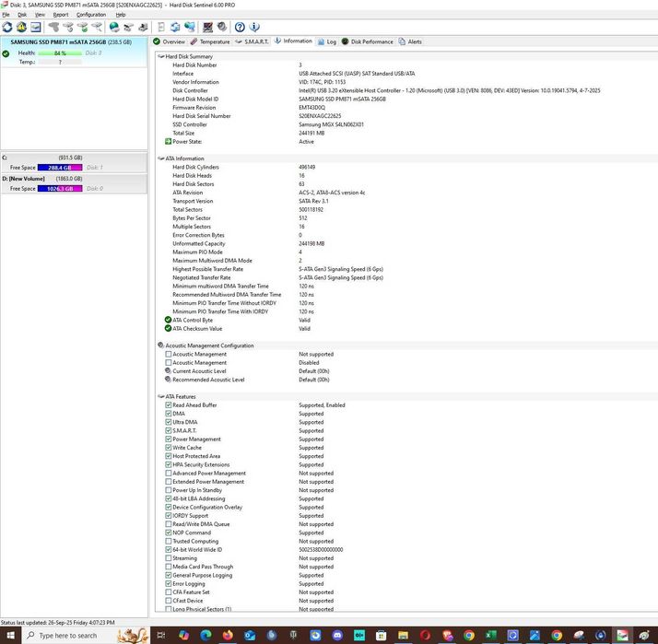The height and width of the screenshot is (644, 658).
Task: Open Help with the question mark icon
Action: click(240, 28)
